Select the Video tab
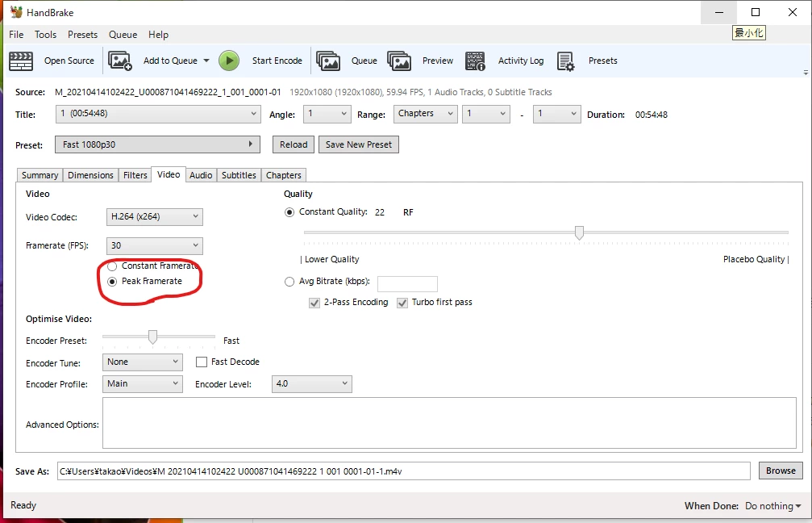Viewport: 812px width, 523px height. tap(169, 174)
